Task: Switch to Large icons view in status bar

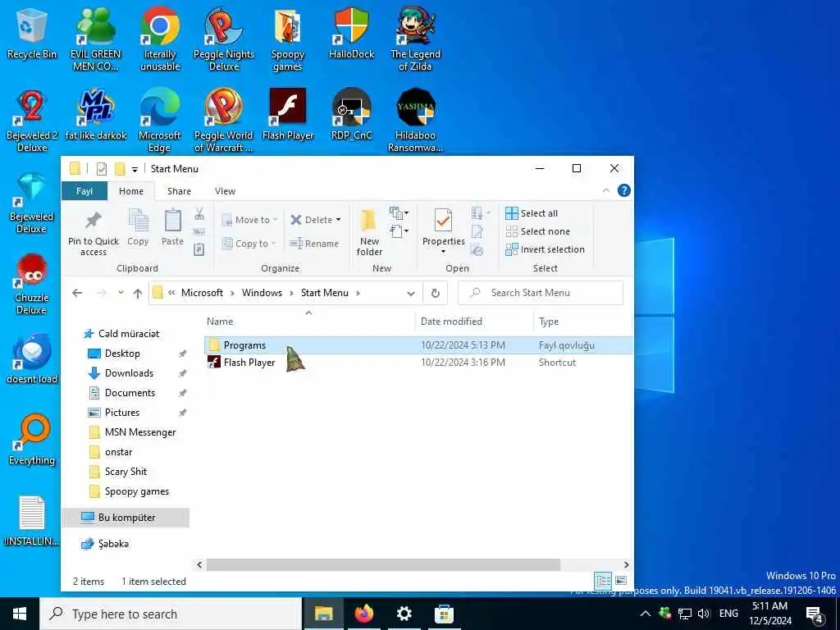Action: pos(621,581)
